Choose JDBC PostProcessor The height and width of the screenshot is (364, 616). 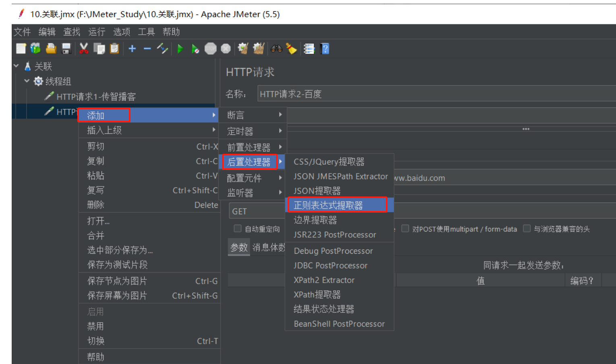coord(339,265)
